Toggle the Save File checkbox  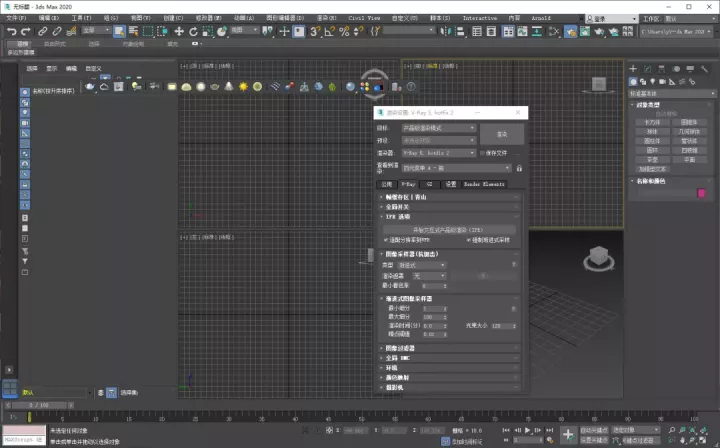click(x=481, y=153)
